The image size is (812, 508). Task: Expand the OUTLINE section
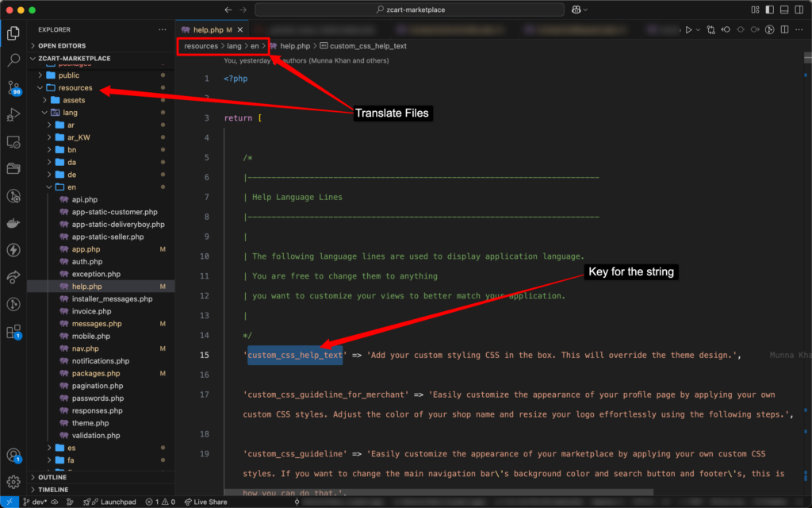(x=52, y=477)
